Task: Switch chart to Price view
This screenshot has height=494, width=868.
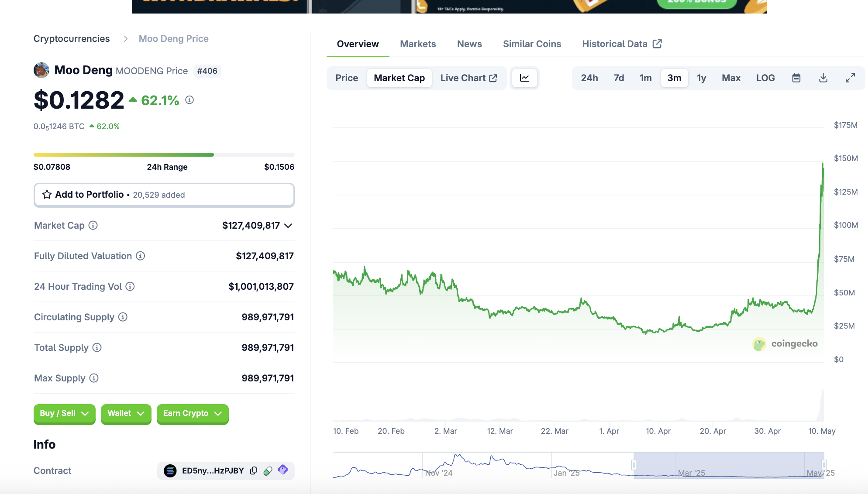Action: tap(347, 78)
